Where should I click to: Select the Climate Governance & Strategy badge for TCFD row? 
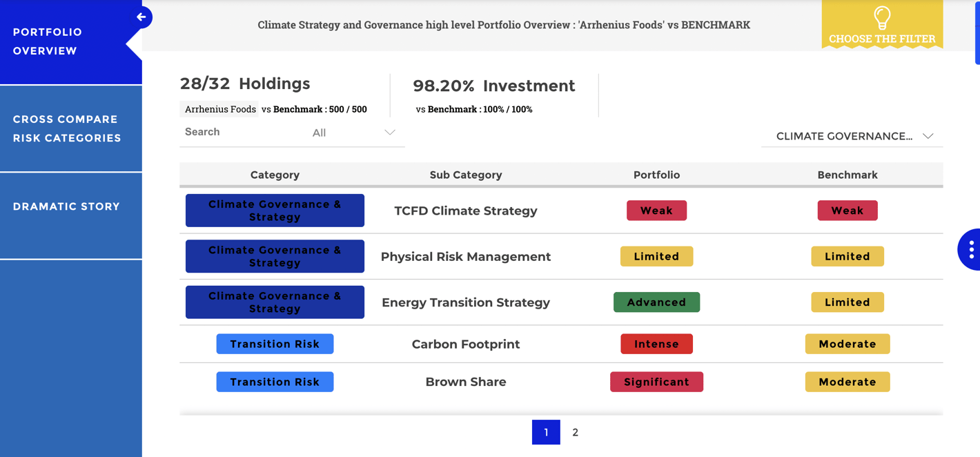pyautogui.click(x=275, y=210)
